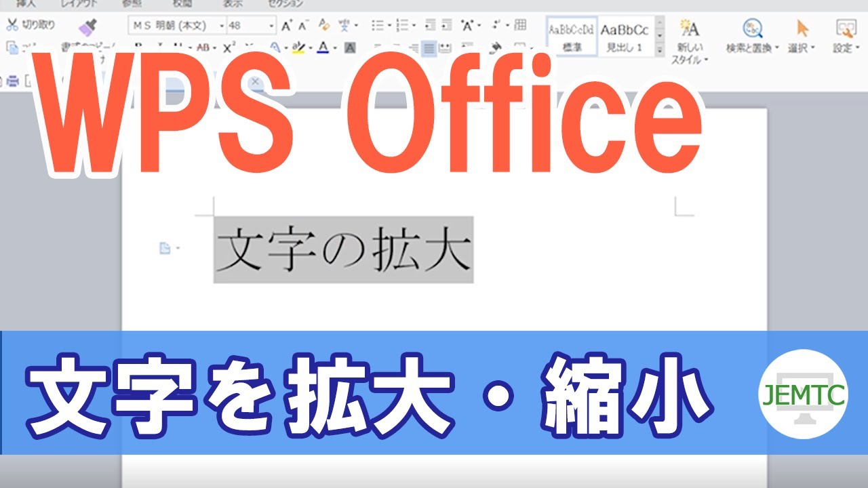
Task: Apply numbered list formatting
Action: (402, 25)
